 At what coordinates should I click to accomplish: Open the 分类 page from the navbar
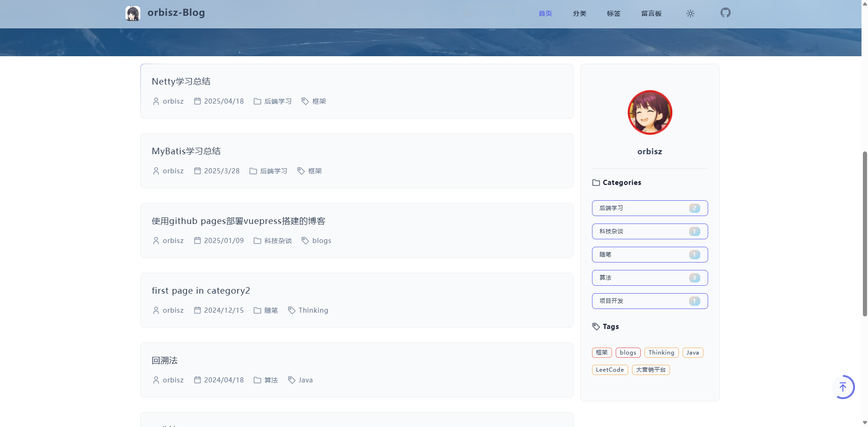(x=579, y=13)
